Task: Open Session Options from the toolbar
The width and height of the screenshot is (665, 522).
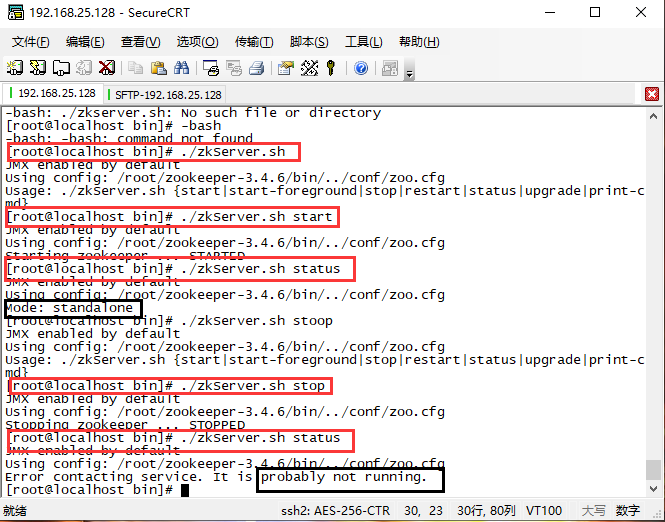Action: coord(286,68)
